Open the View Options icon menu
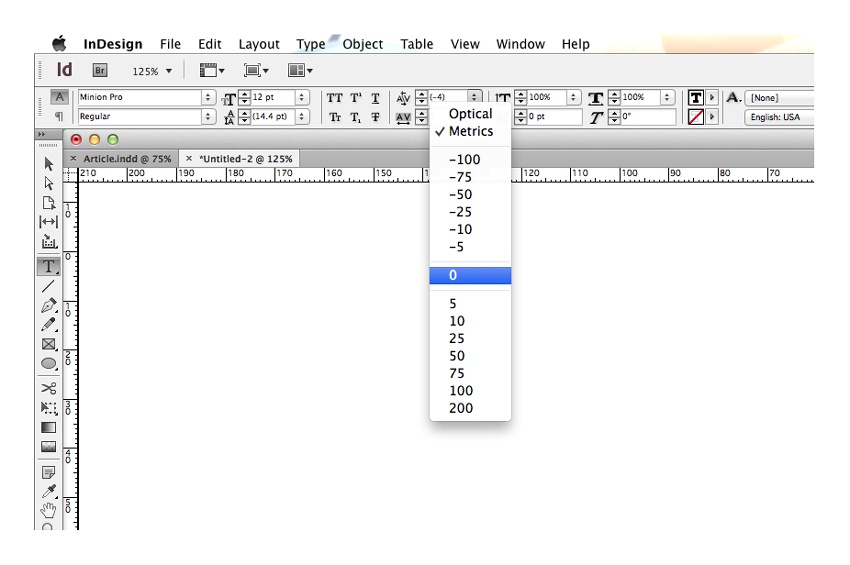 tap(211, 70)
